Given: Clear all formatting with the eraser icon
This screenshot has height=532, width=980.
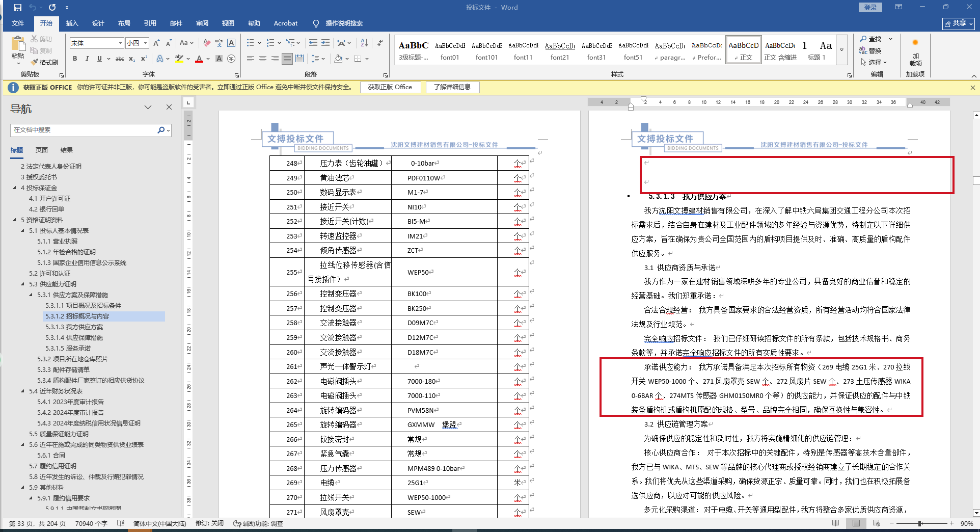Looking at the screenshot, I should [207, 43].
